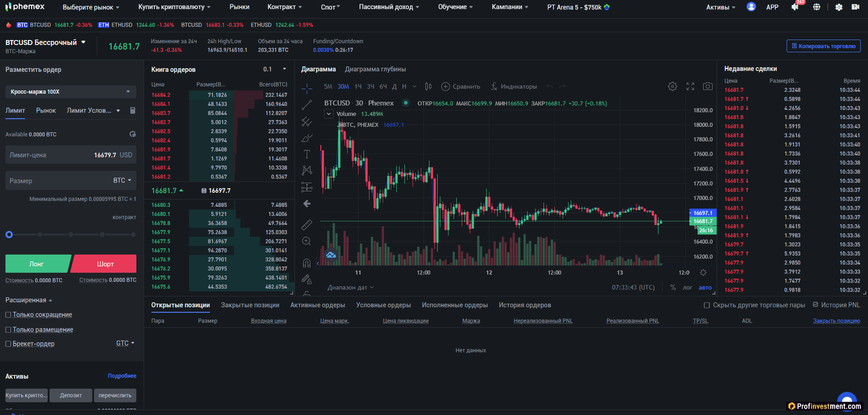Collapse the Volume indicator legend
The width and height of the screenshot is (868, 415).
pos(329,114)
